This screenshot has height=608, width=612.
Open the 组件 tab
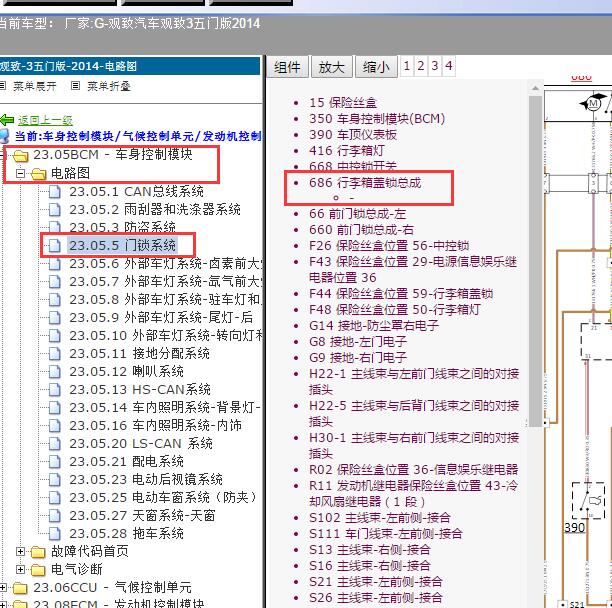click(x=287, y=67)
